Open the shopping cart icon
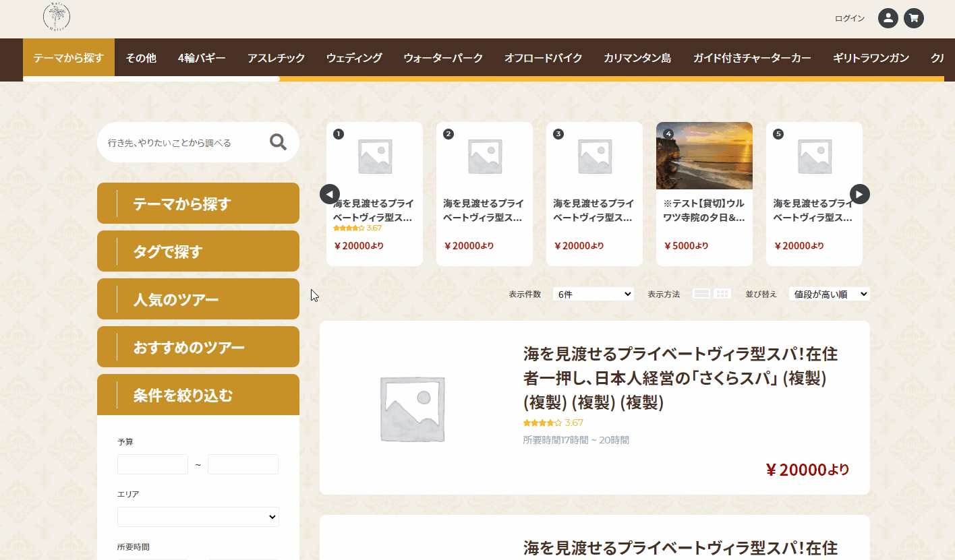955x560 pixels. pyautogui.click(x=914, y=18)
